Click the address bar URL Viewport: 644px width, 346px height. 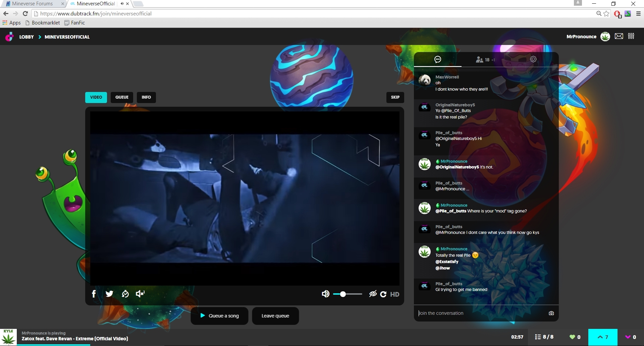click(96, 14)
